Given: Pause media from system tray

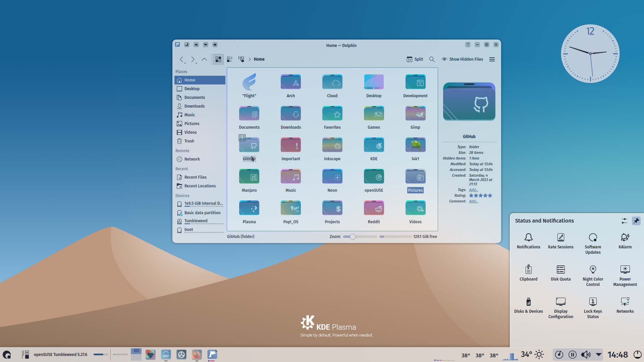Looking at the screenshot, I should [x=573, y=354].
